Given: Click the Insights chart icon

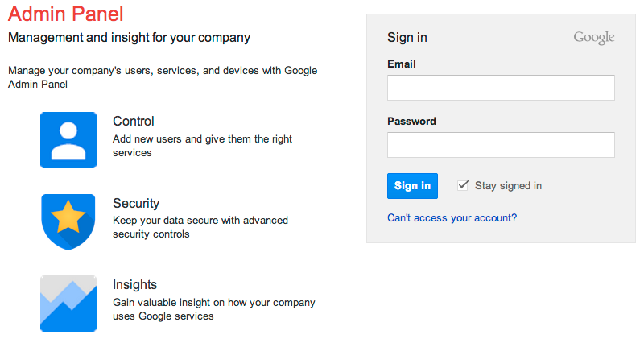Looking at the screenshot, I should (x=68, y=304).
